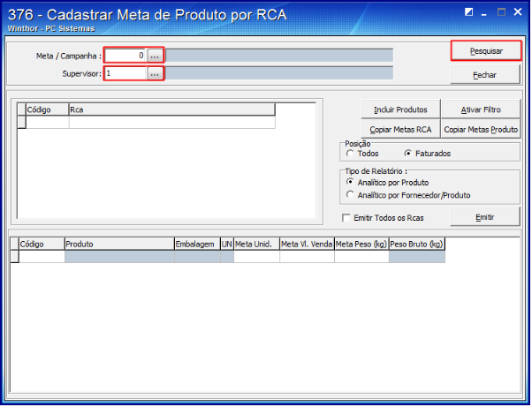The height and width of the screenshot is (407, 532).
Task: Maximize the Winthor window
Action: [501, 12]
